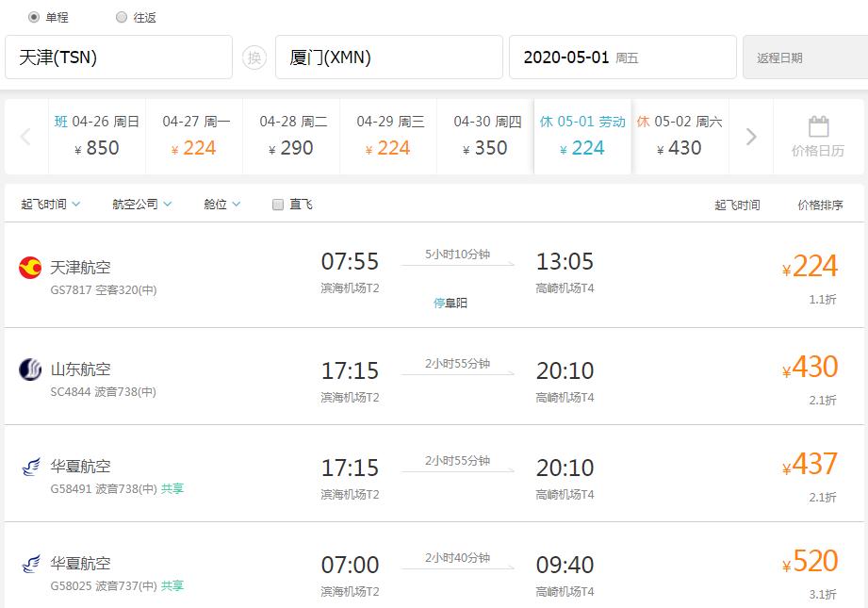Screen dimensions: 868x608
Task: Click the swap cities (换) icon
Action: tap(254, 58)
